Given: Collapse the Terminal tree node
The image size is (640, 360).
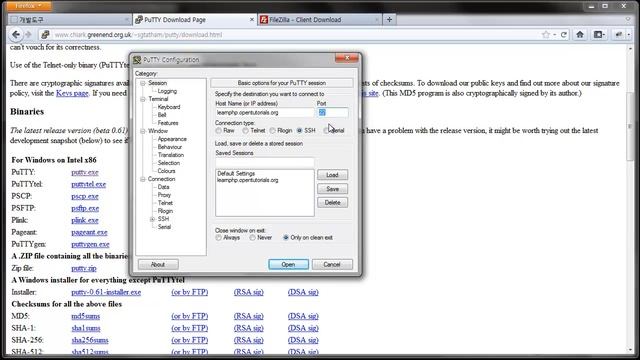Looking at the screenshot, I should click(x=143, y=99).
